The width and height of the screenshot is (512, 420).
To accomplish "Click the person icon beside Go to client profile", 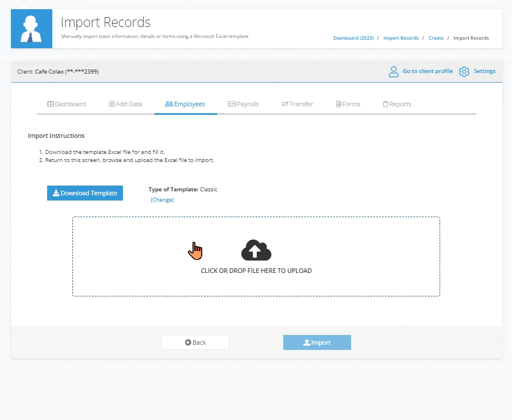I will 394,71.
